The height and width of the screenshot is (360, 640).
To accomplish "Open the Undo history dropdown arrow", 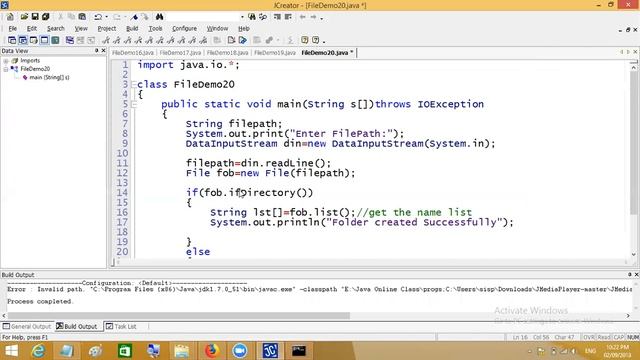I will (107, 17).
